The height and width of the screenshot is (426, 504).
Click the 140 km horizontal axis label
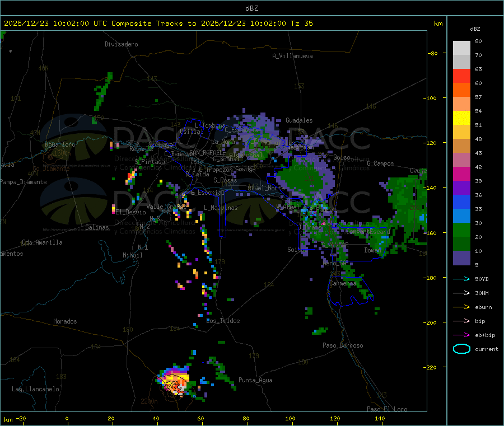(380, 418)
